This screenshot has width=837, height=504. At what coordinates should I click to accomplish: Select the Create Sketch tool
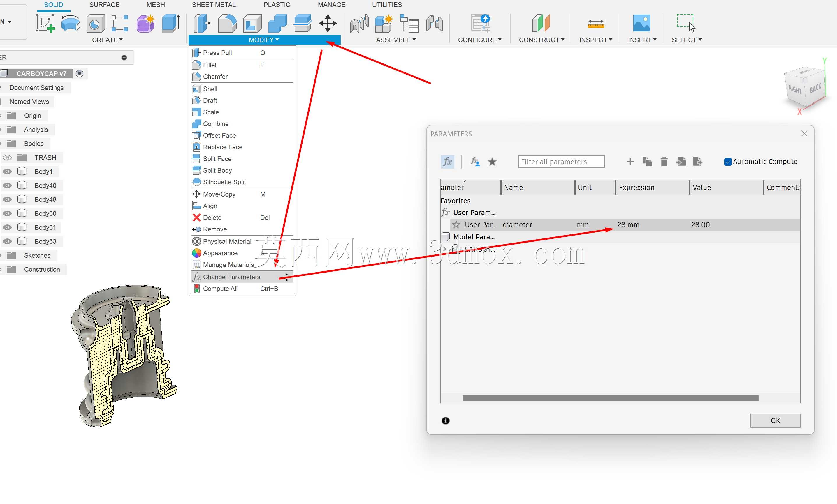click(x=45, y=23)
